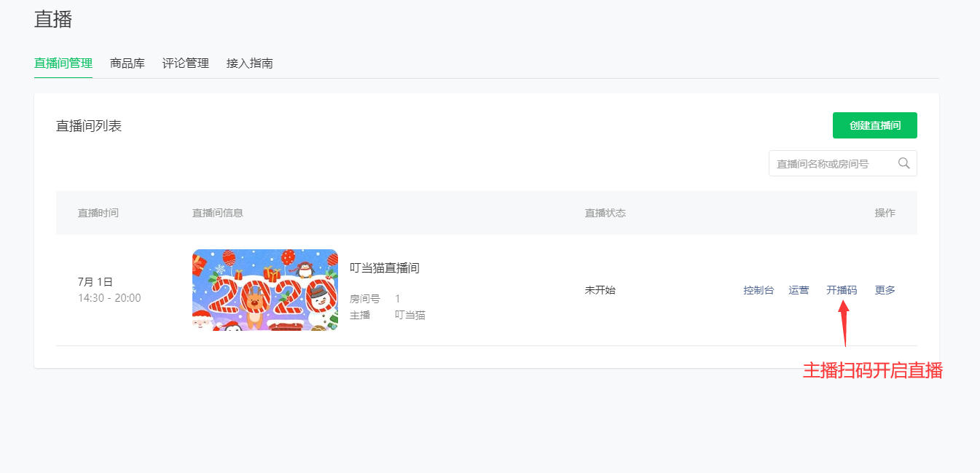Click the 直播间信息 column header
Screen dimensions: 980x473
[x=218, y=213]
